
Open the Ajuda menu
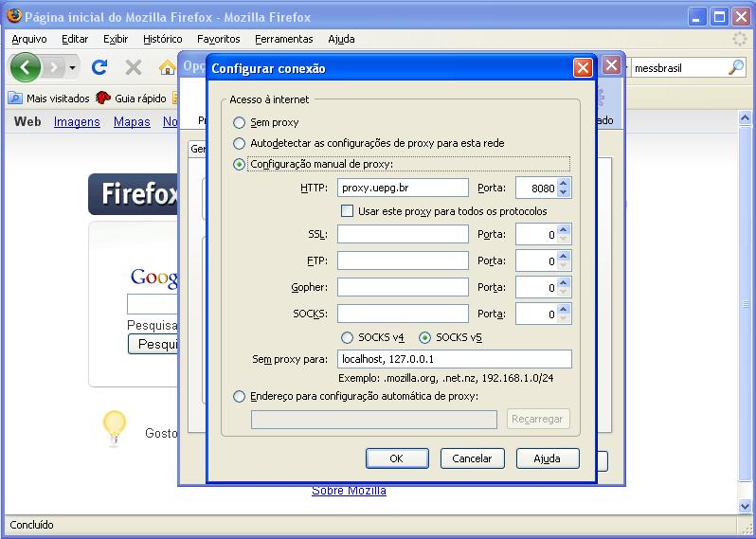341,39
